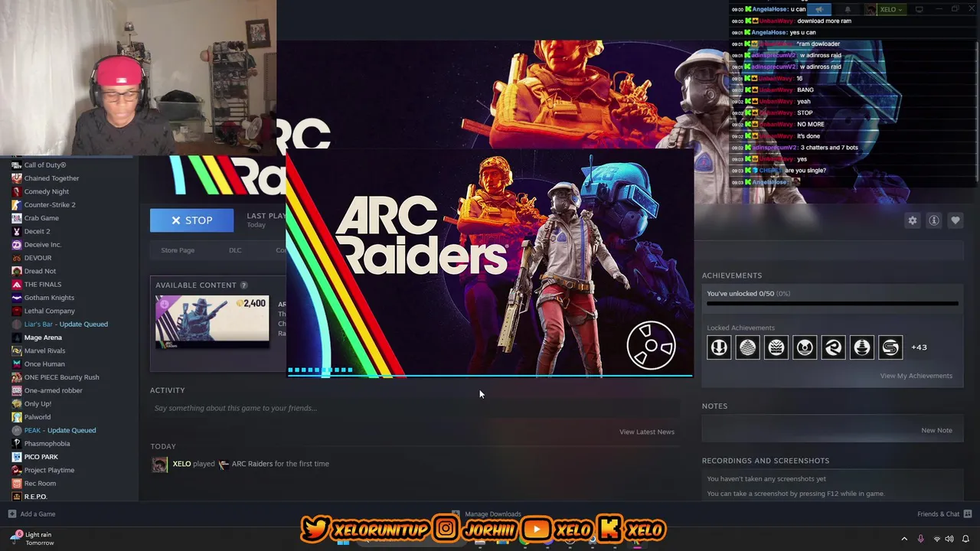Add ARC Raiders to favorites with heart

955,220
